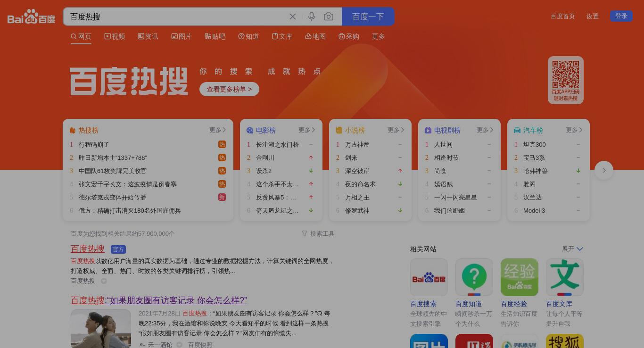Open the 百度热搜 官方 result title
Image resolution: width=644 pixels, height=348 pixels.
coord(88,249)
